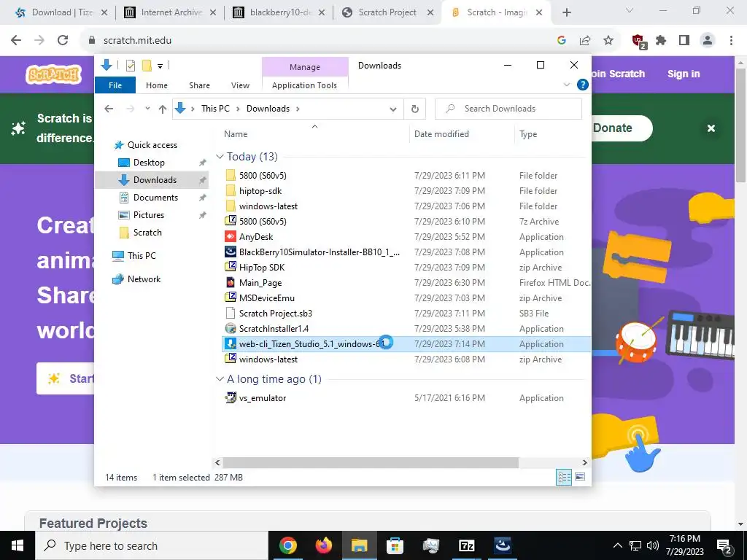Screen dimensions: 747x560
Task: Click the web-cli_Tizen_Studio_5.1_windows file name
Action: pos(311,344)
